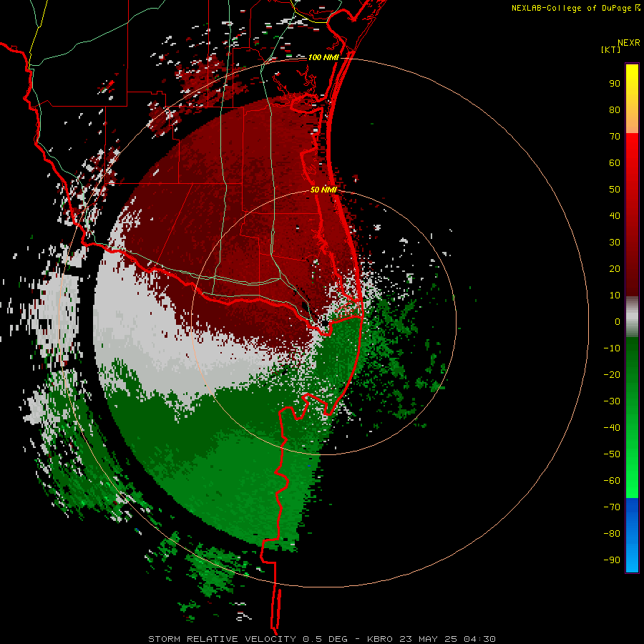
Task: Click the -10 value on the velocity scale
Action: [612, 348]
